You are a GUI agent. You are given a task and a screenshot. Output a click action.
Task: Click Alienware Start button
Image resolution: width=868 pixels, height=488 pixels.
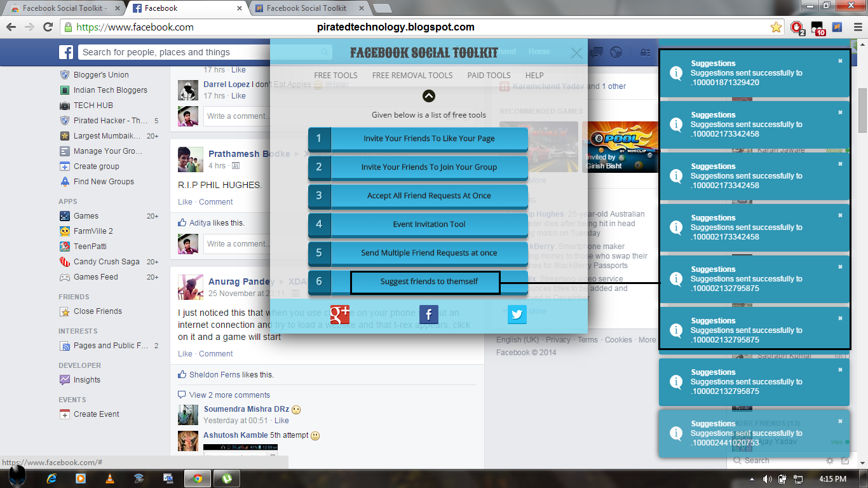coord(17,477)
